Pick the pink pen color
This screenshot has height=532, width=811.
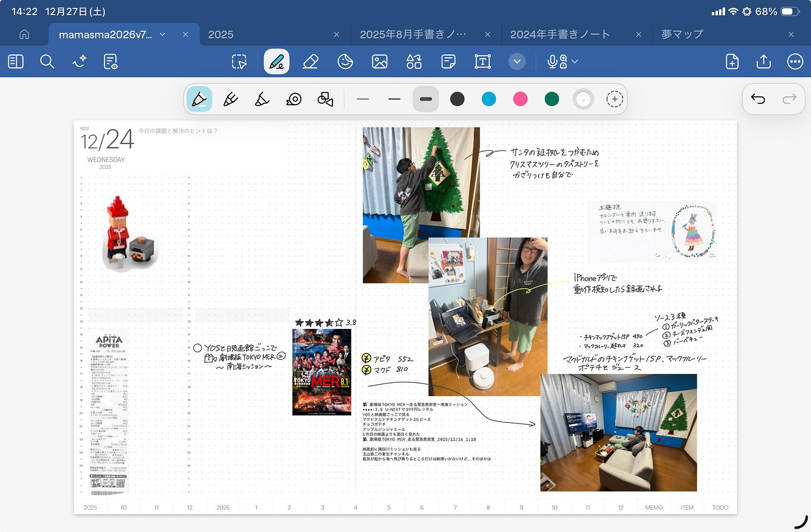click(520, 99)
